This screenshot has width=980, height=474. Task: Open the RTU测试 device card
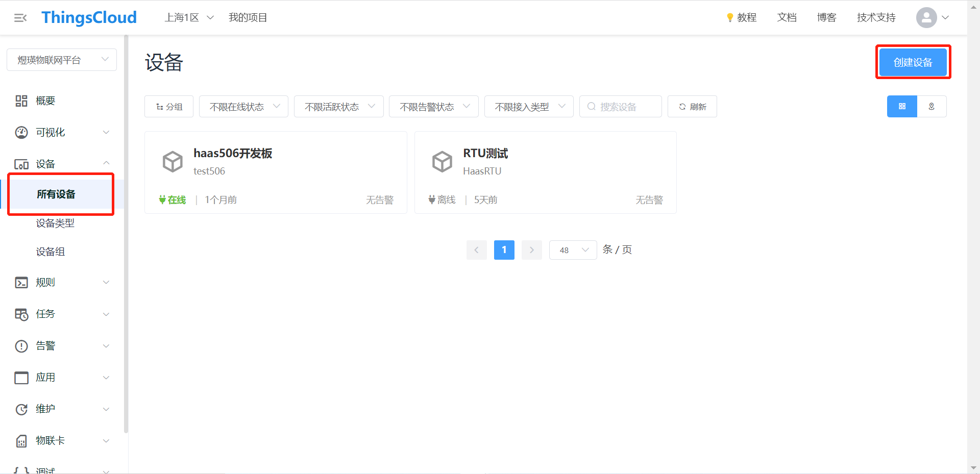tap(546, 172)
